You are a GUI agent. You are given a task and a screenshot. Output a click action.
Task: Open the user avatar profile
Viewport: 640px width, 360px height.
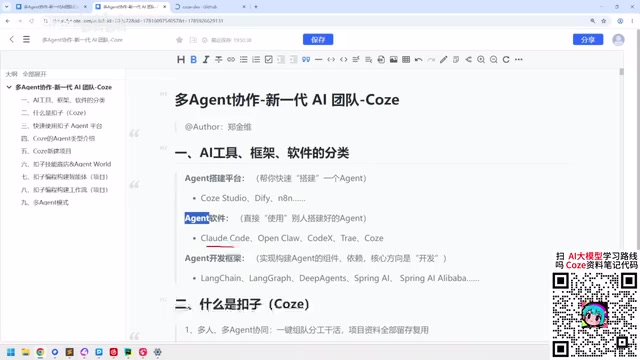[x=618, y=40]
